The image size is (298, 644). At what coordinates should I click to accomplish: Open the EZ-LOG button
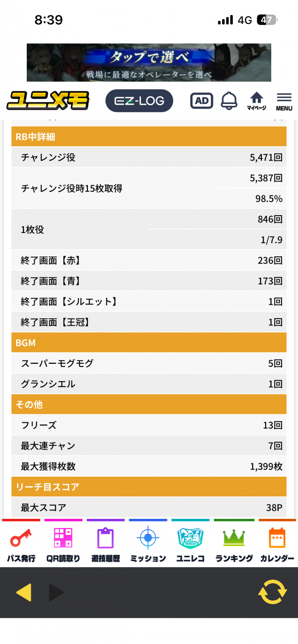(139, 101)
